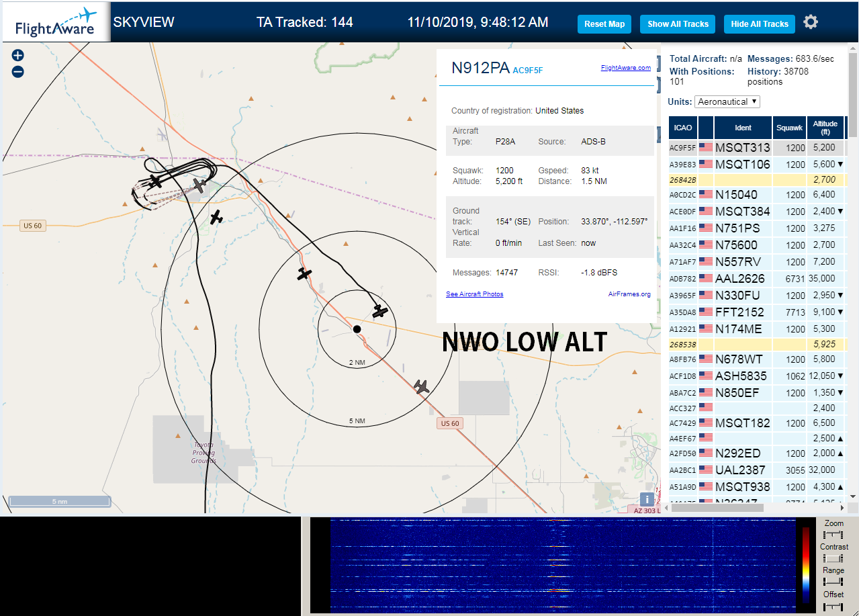This screenshot has width=859, height=616.
Task: Select the N15040 aircraft row
Action: pyautogui.click(x=758, y=194)
